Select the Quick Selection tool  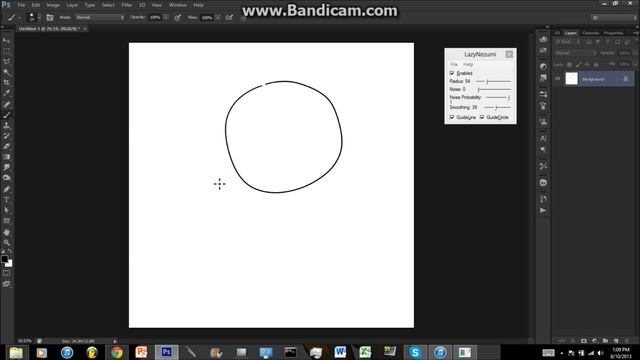(x=7, y=72)
